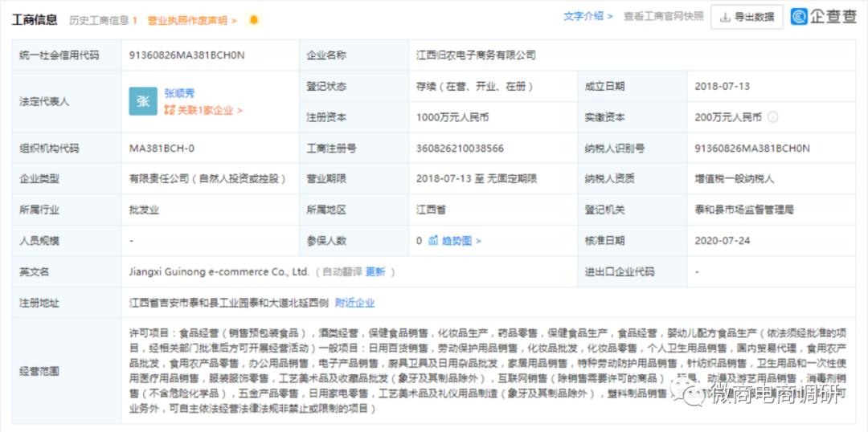The height and width of the screenshot is (432, 868).
Task: Click the 企查查 logo
Action: (823, 17)
